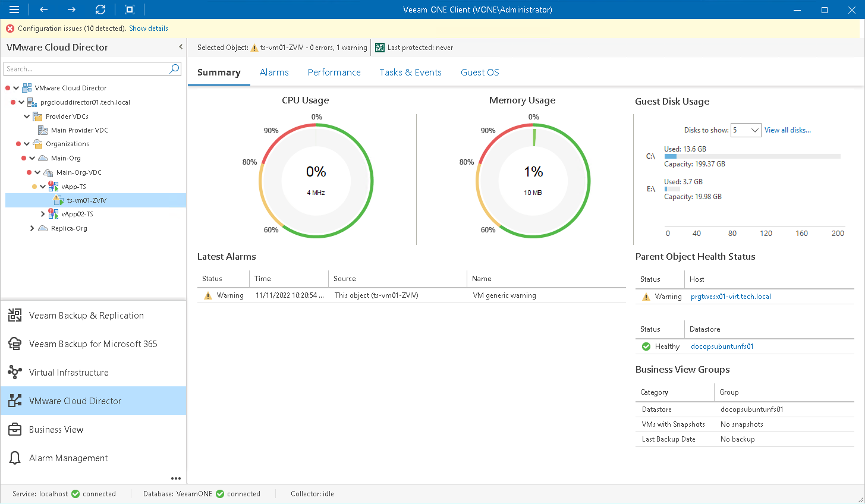Open the Guest OS tab
The image size is (865, 504).
(479, 72)
